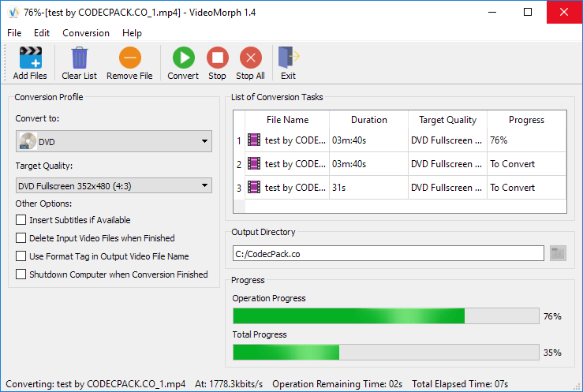Click the VideoMorph logo in title bar

coord(13,13)
